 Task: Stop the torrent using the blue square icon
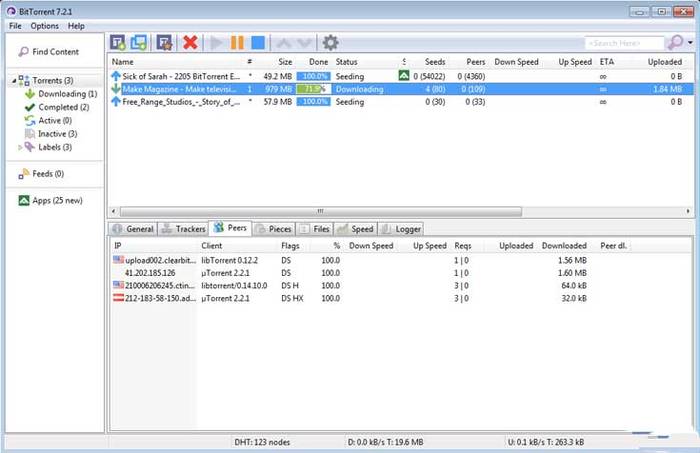(x=258, y=43)
